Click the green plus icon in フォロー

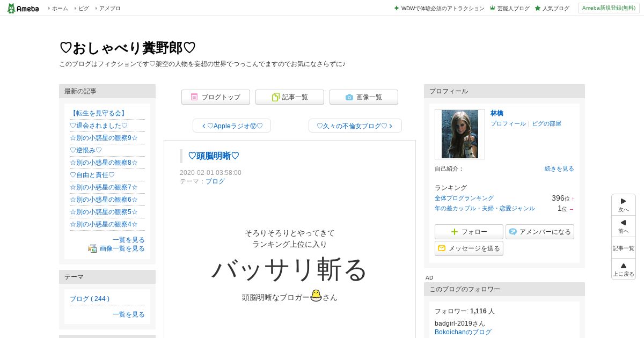[455, 232]
